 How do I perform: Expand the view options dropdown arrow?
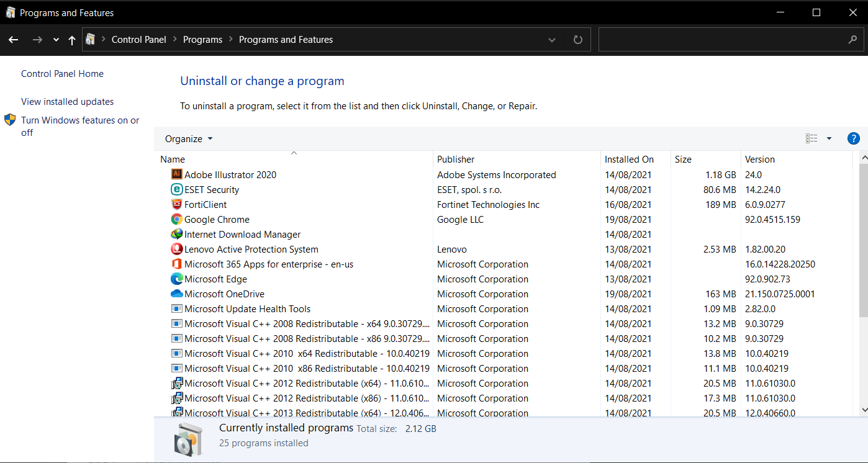[x=829, y=138]
